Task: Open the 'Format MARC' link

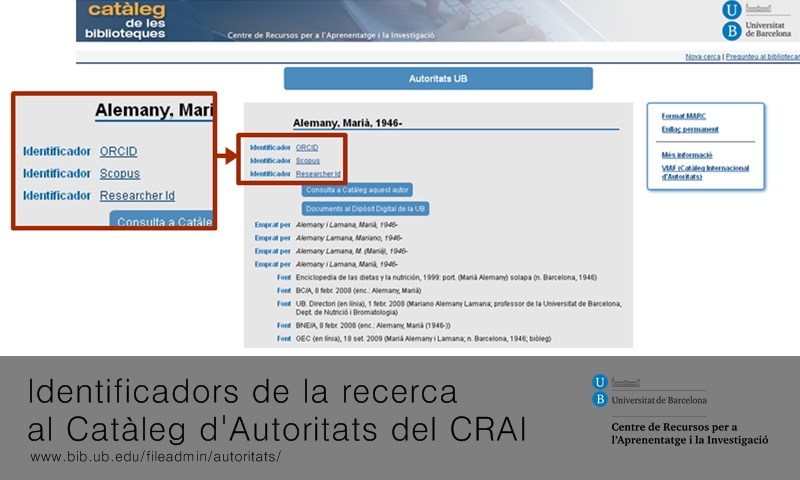Action: tap(684, 116)
